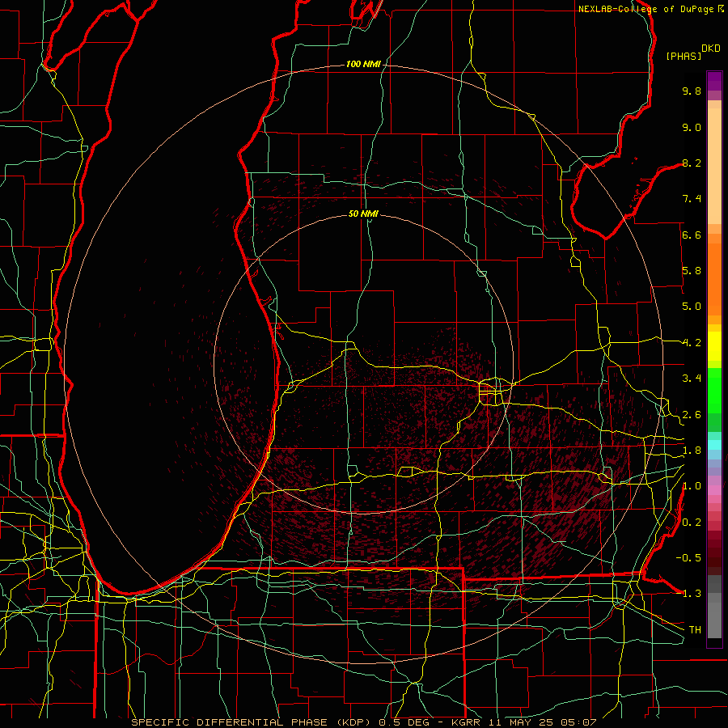Click the 2.6 scale value
This screenshot has height=728, width=728.
[x=692, y=415]
